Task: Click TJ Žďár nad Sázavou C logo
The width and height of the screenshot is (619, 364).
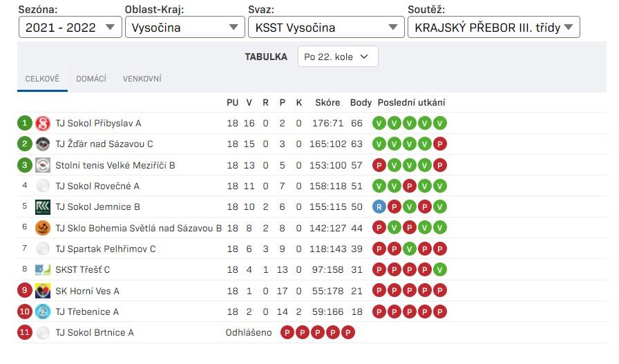Action: 43,144
